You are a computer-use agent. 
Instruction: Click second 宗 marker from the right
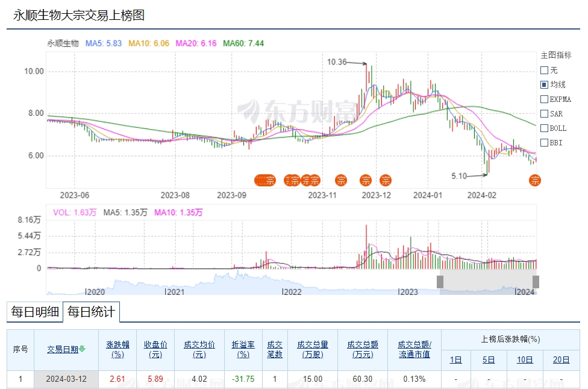[386, 180]
